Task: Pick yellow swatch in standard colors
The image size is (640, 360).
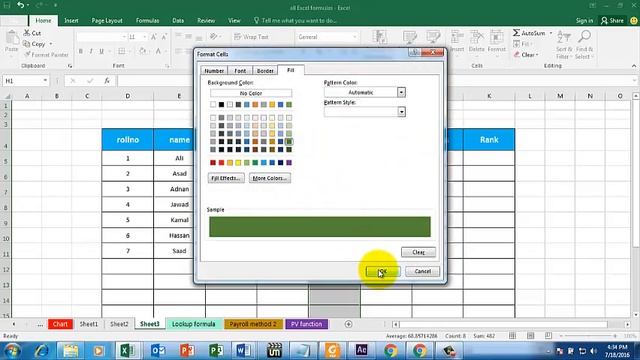Action: coord(238,163)
